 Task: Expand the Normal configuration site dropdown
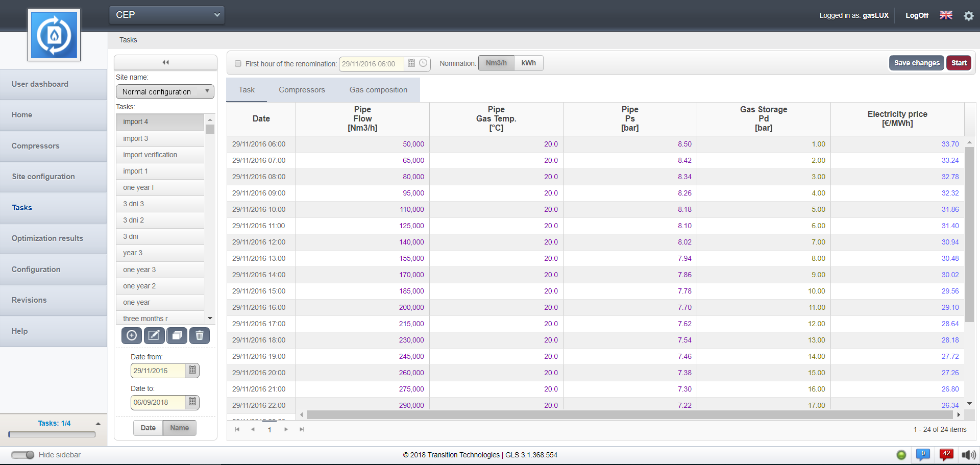pyautogui.click(x=165, y=92)
